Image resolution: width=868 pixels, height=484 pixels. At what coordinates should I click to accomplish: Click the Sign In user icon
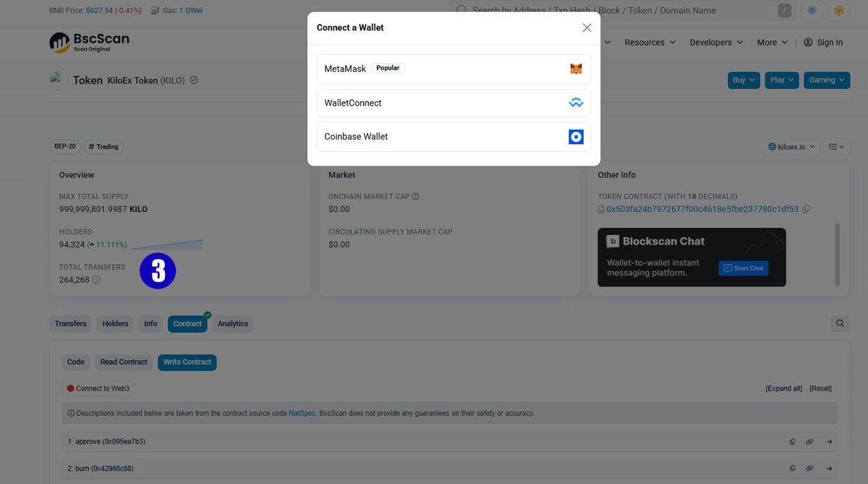coord(809,43)
